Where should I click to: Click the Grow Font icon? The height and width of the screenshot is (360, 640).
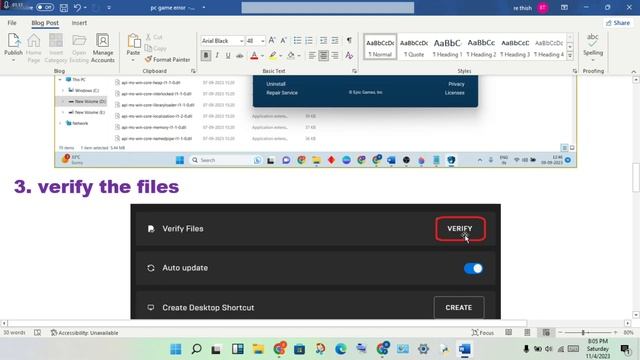(x=272, y=40)
